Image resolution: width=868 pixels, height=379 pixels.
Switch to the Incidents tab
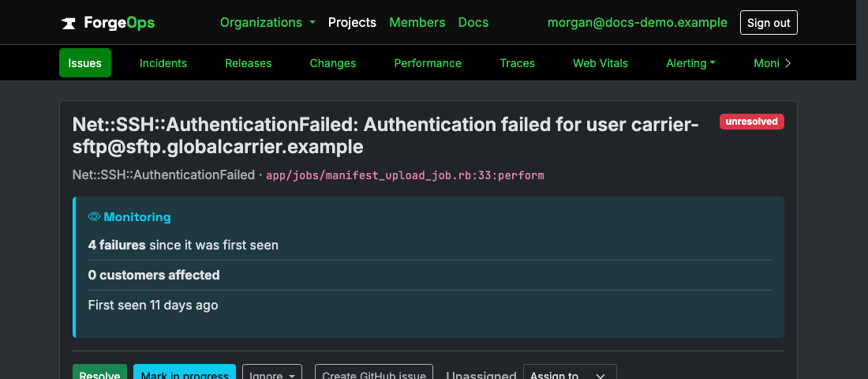tap(163, 63)
